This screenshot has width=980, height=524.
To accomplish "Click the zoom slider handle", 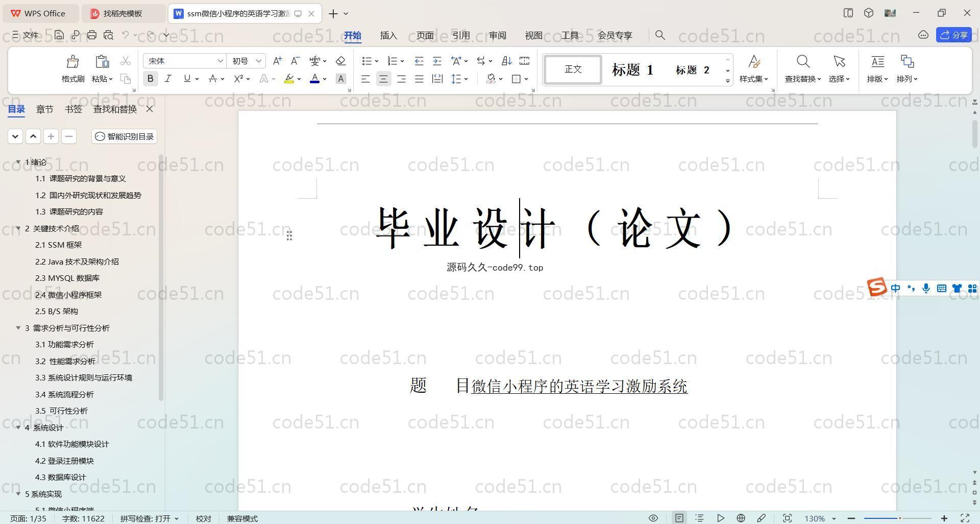I will pyautogui.click(x=900, y=518).
